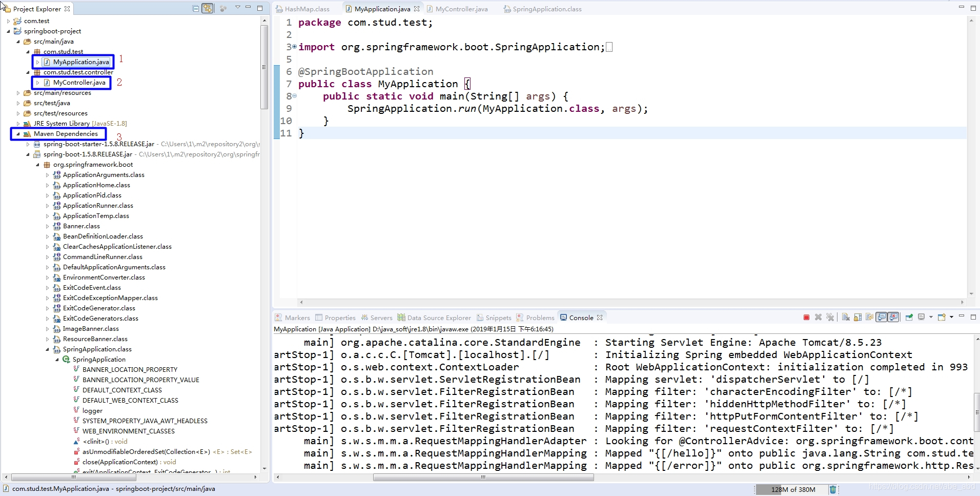The height and width of the screenshot is (496, 980).
Task: Clear the Console output
Action: (x=846, y=317)
